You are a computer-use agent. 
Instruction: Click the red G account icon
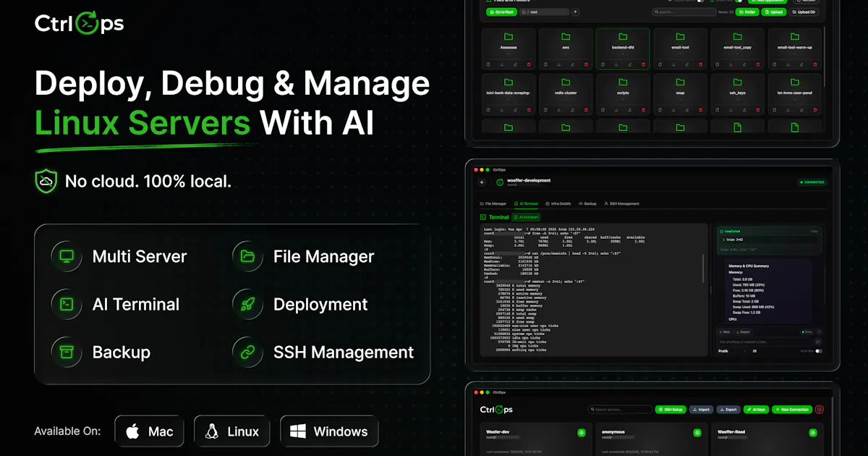pyautogui.click(x=820, y=410)
